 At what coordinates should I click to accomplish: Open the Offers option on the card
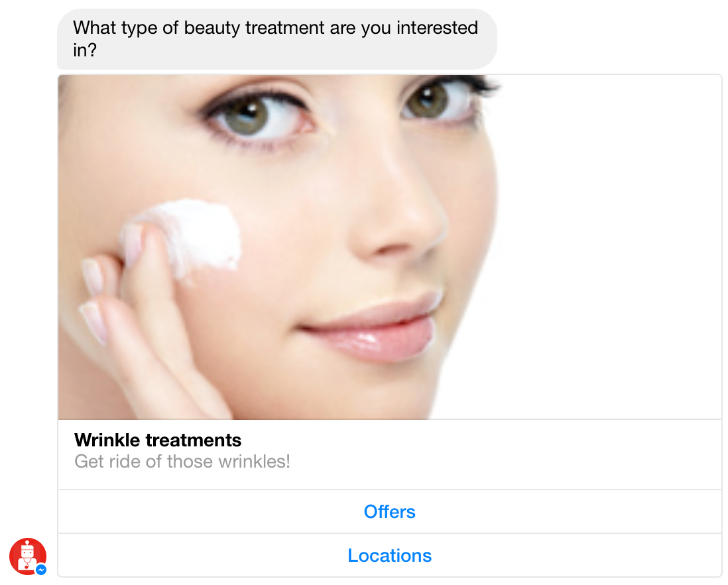click(390, 511)
